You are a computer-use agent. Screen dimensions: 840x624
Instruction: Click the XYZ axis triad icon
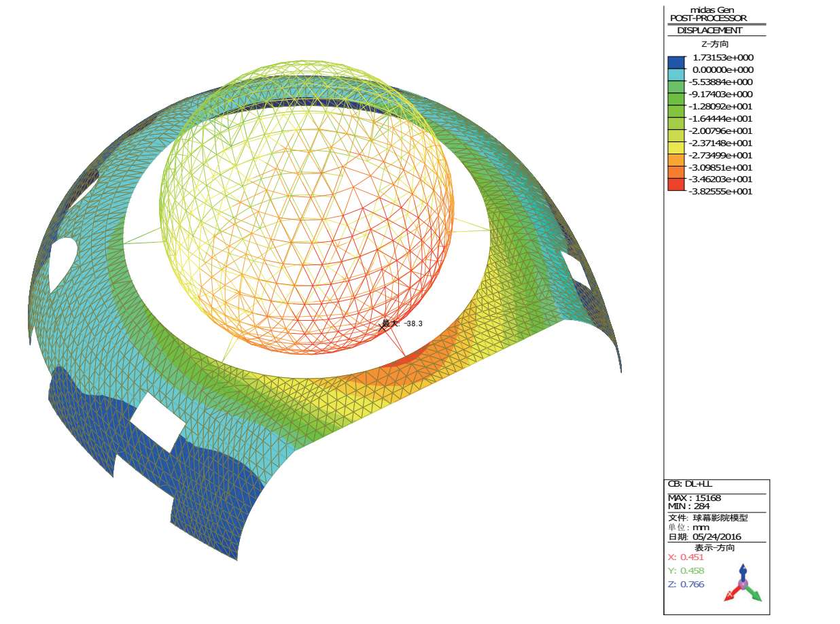[x=743, y=583]
